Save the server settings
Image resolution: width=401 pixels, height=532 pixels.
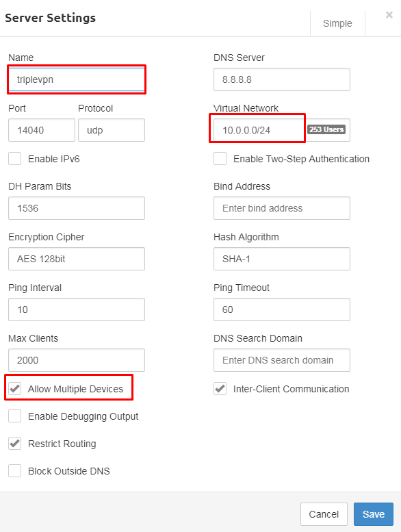[x=374, y=514]
